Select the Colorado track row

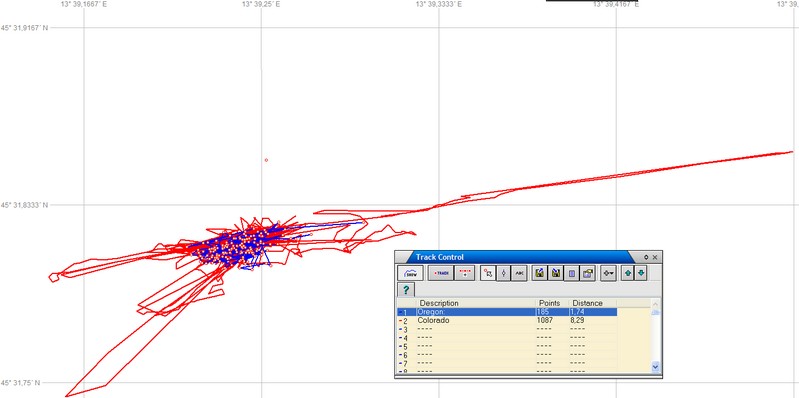click(x=507, y=321)
